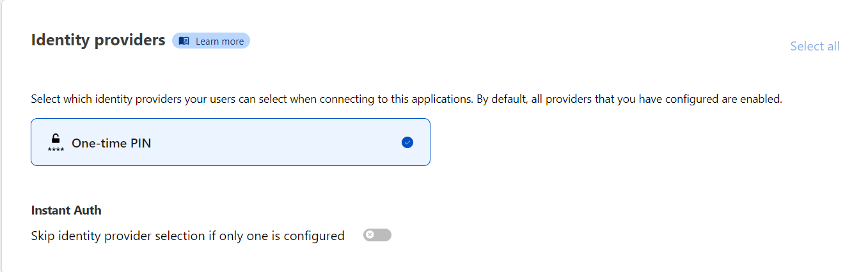Click the Instant Auth section heading
868x272 pixels.
tap(66, 210)
